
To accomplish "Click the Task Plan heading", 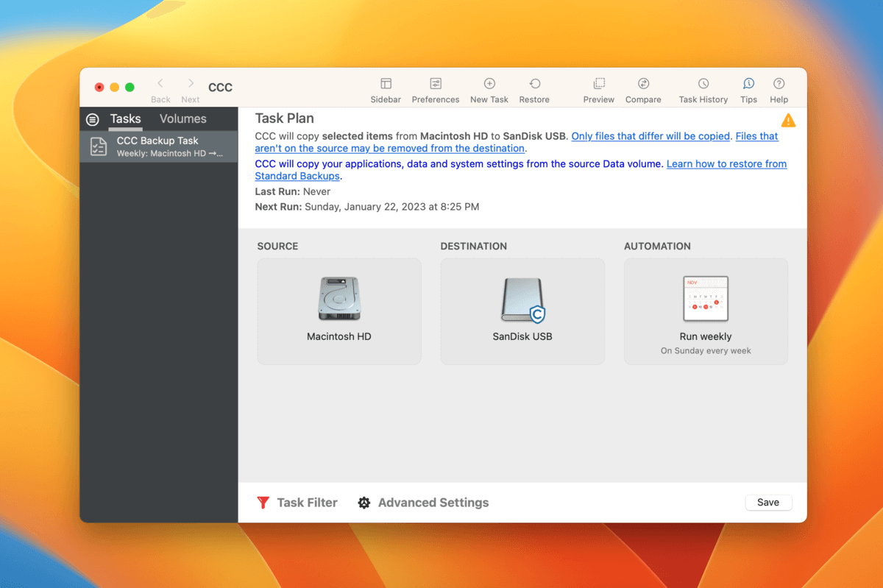I will pyautogui.click(x=285, y=118).
